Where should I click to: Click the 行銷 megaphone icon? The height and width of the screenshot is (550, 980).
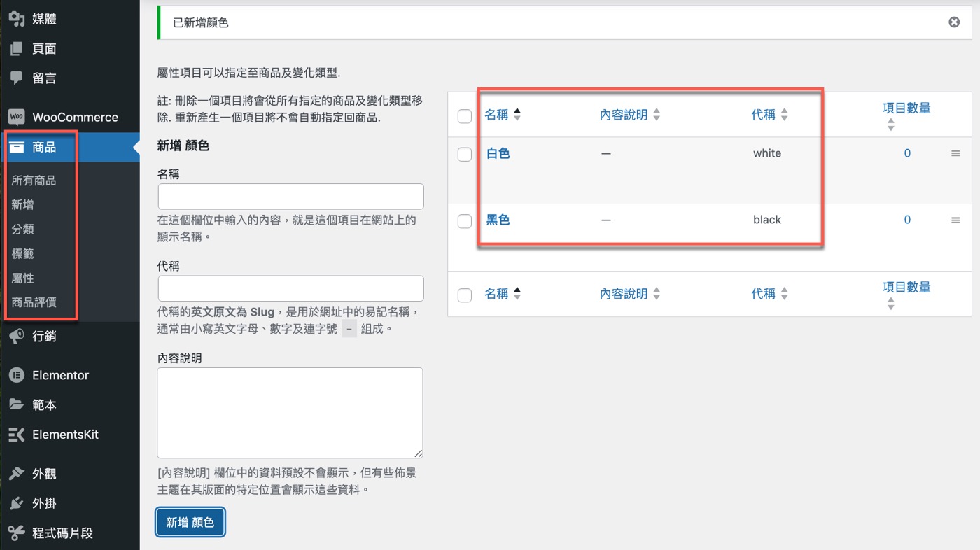17,337
